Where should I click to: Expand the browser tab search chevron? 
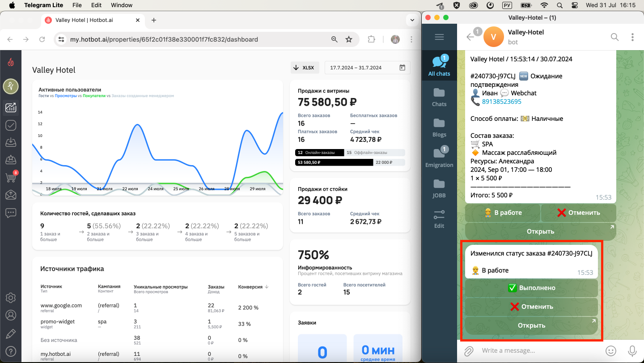(412, 20)
